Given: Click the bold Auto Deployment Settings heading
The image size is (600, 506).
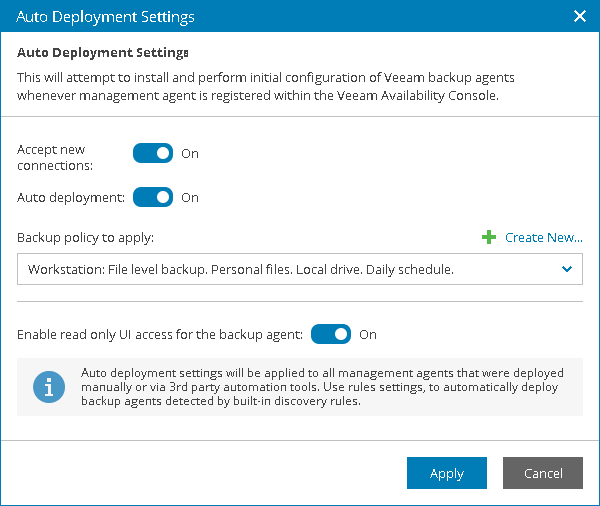Looking at the screenshot, I should click(103, 51).
